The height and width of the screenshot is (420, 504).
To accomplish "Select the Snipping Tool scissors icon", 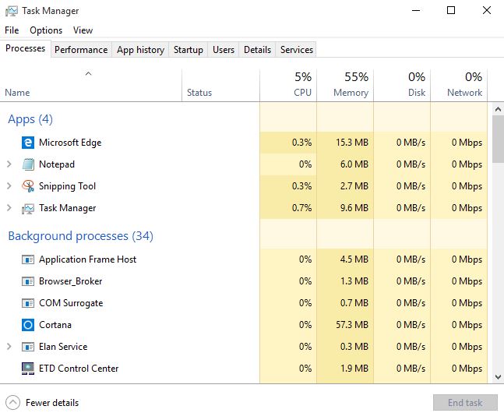I will click(28, 186).
